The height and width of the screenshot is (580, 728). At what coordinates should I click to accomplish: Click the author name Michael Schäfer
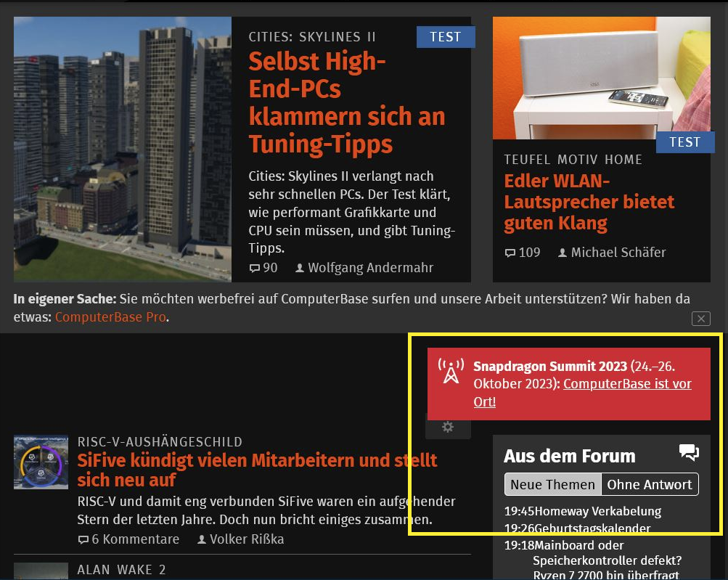click(x=618, y=253)
